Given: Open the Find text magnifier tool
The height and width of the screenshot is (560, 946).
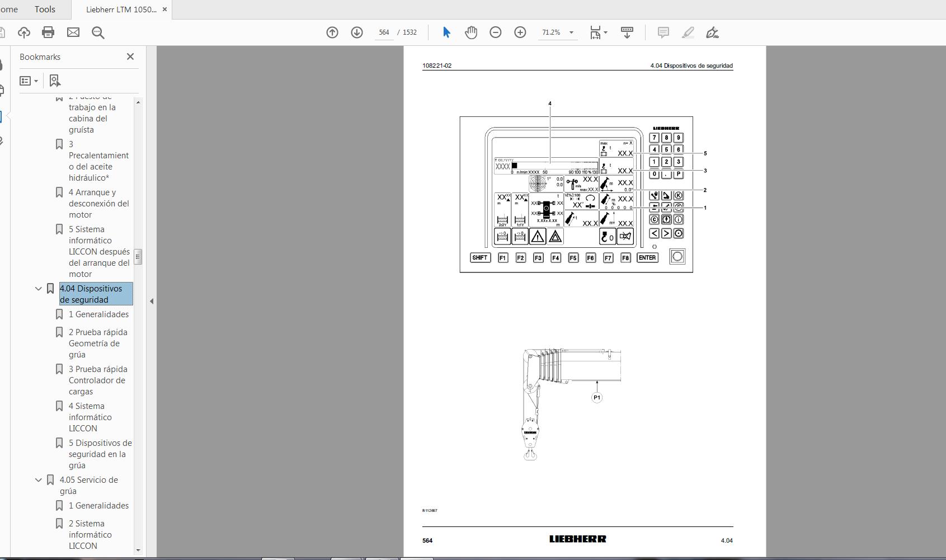Looking at the screenshot, I should coord(98,32).
